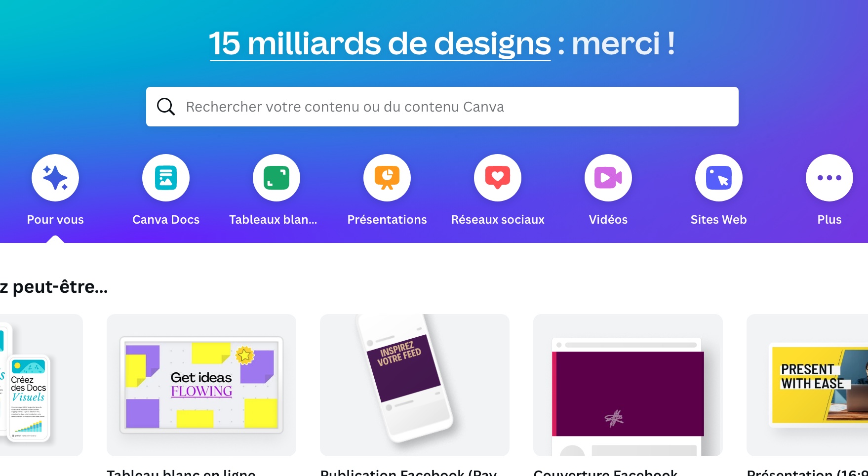The image size is (868, 476).
Task: Click the Tableau blanc en ligne title
Action: point(181,472)
